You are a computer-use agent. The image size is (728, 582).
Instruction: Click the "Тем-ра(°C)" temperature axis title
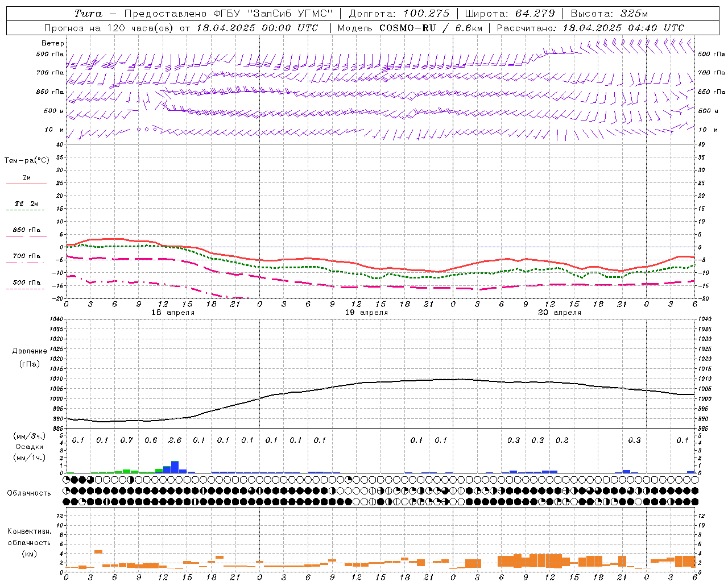click(27, 161)
